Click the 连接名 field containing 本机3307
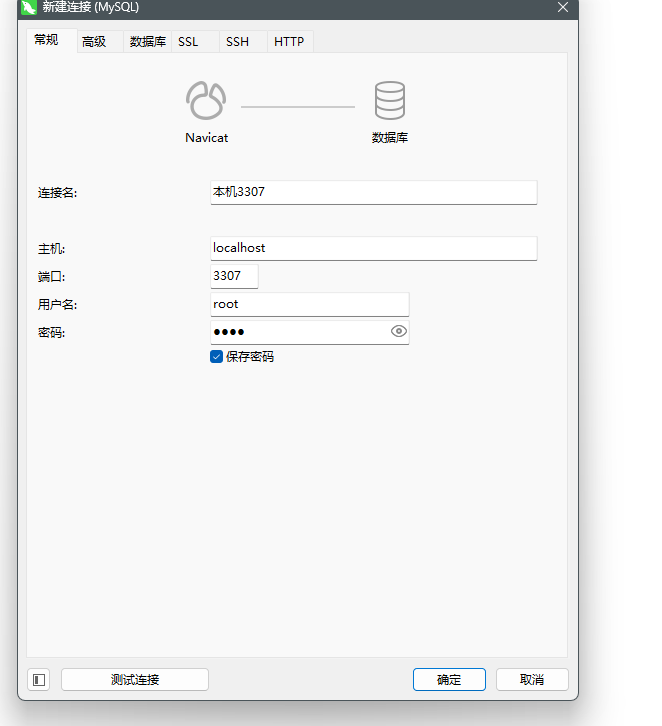This screenshot has width=662, height=726. click(373, 192)
